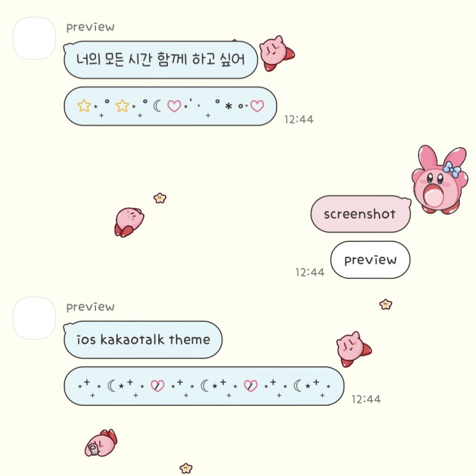Click the sleeping Kirby beside the Korean message
The height and width of the screenshot is (476, 476).
277,54
